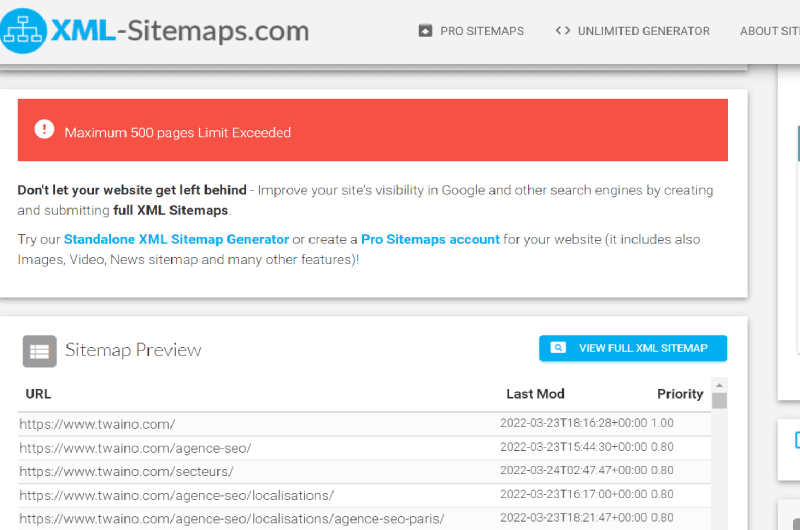Click the exclamation warning icon in red alert
This screenshot has width=800, height=530.
(x=44, y=129)
